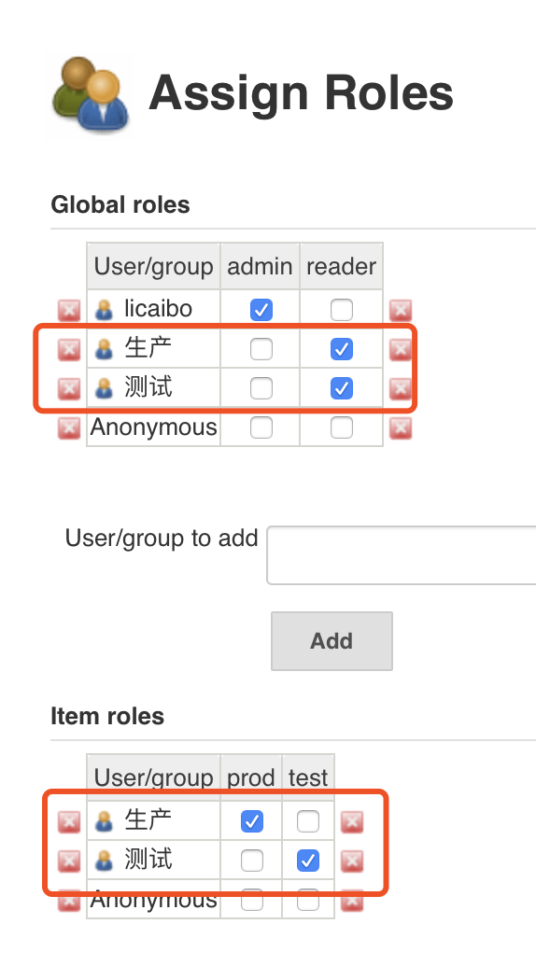Remove item-role 生产 row with right red X

(x=352, y=822)
